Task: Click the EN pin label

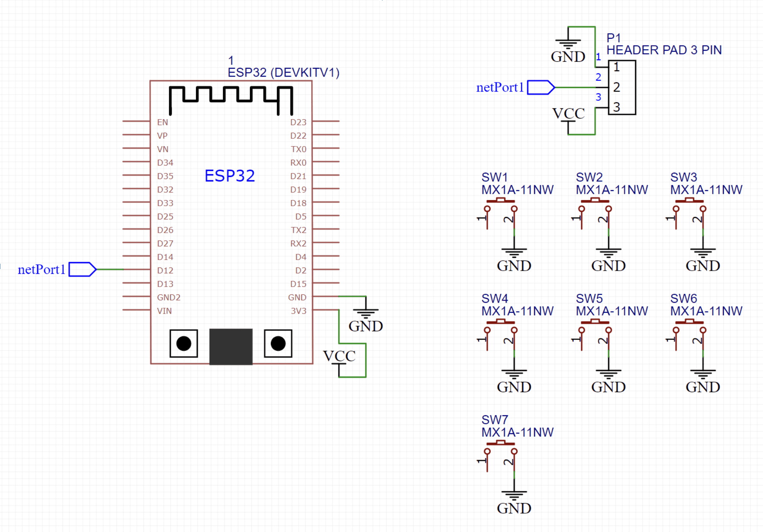Action: point(163,122)
